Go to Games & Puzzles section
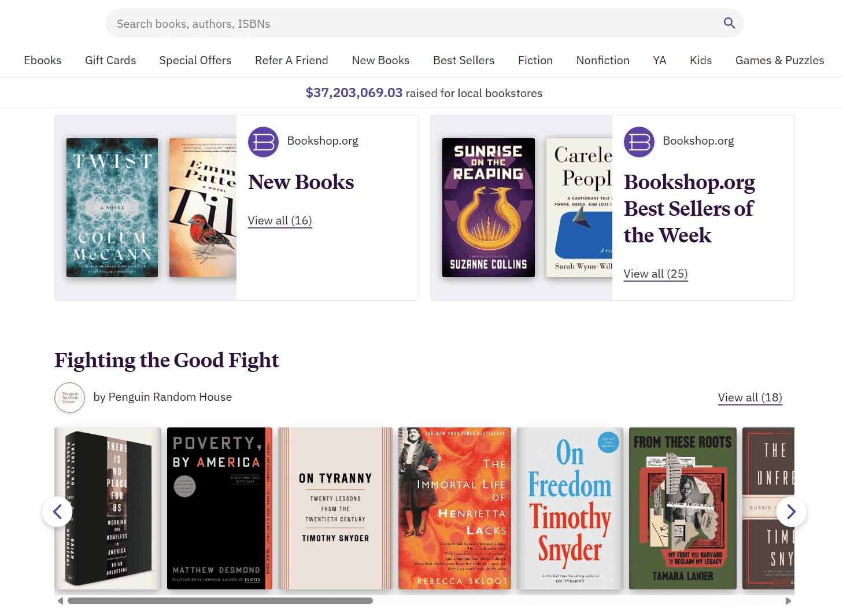 tap(779, 60)
